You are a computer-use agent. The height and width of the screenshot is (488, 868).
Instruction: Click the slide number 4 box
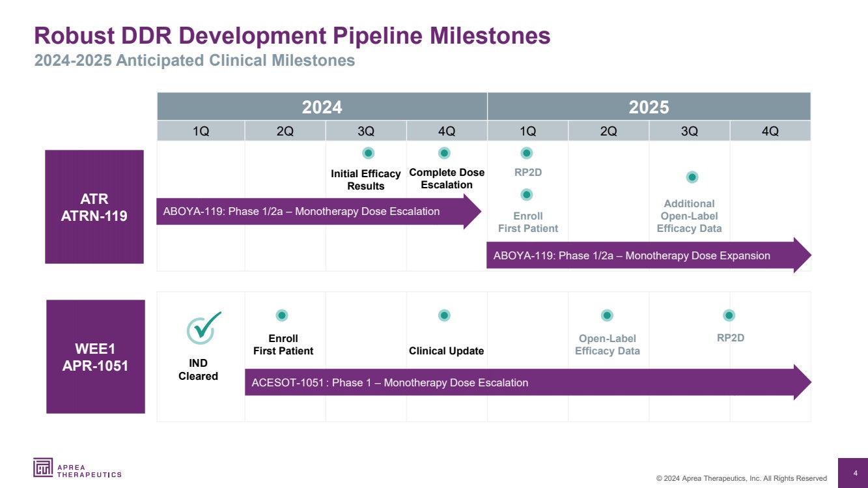tap(854, 472)
